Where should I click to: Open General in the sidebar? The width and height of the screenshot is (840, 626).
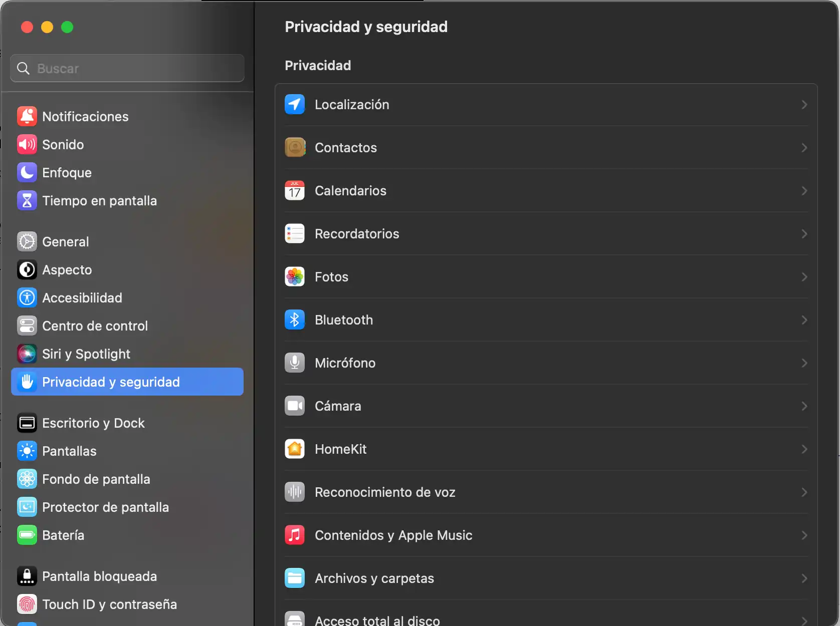pyautogui.click(x=66, y=242)
